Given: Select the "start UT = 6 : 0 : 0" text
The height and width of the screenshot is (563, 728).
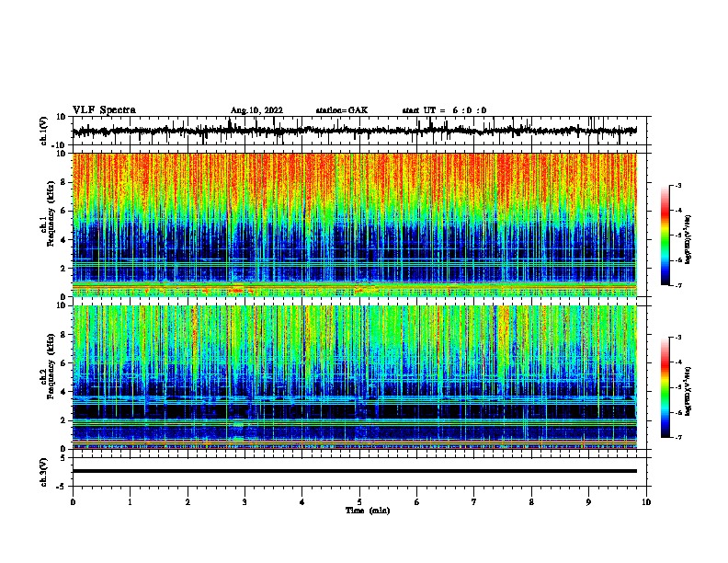Looking at the screenshot, I should point(444,110).
